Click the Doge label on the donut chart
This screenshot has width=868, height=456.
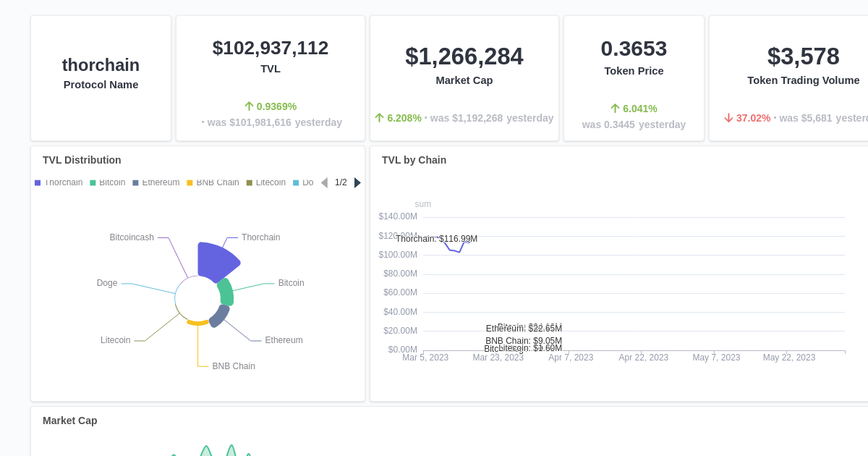[x=107, y=283]
